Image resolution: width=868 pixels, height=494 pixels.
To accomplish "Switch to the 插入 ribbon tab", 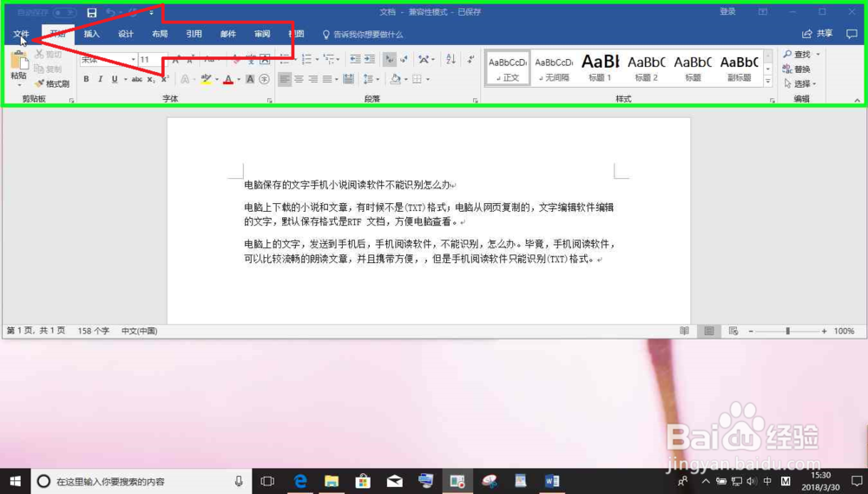I will (x=91, y=34).
